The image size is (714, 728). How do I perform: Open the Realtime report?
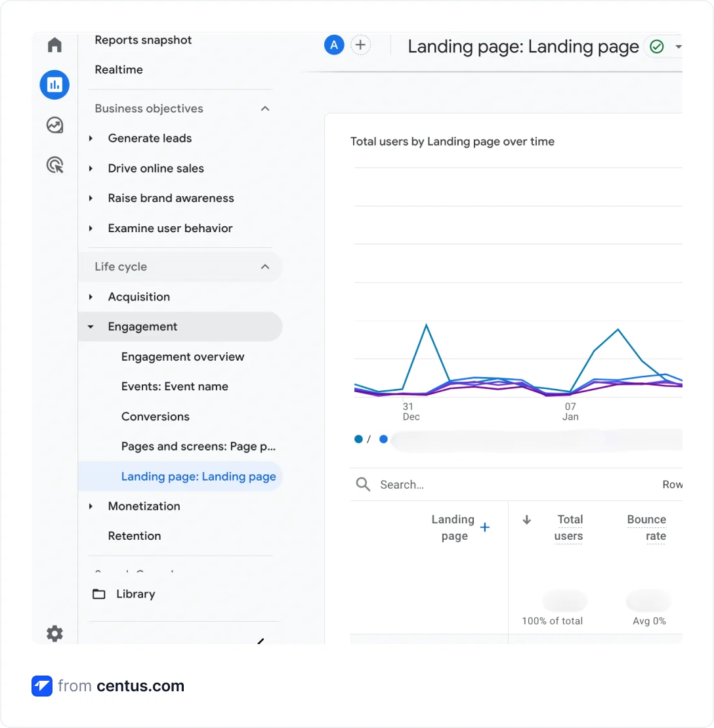[119, 70]
